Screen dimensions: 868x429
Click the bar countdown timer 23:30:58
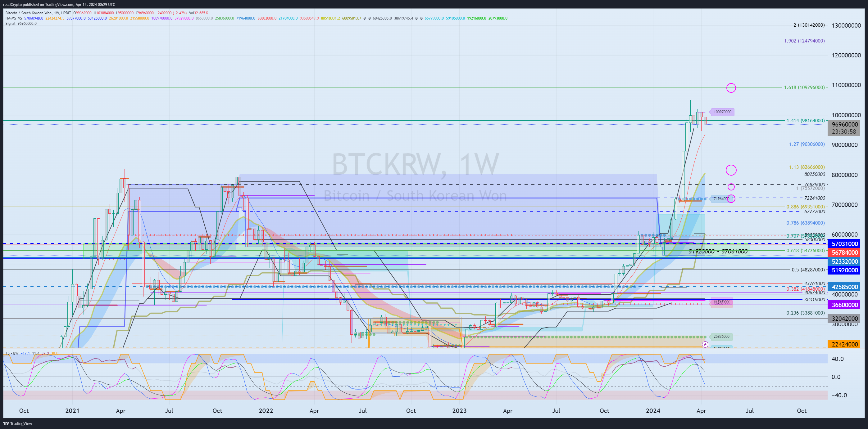click(844, 132)
